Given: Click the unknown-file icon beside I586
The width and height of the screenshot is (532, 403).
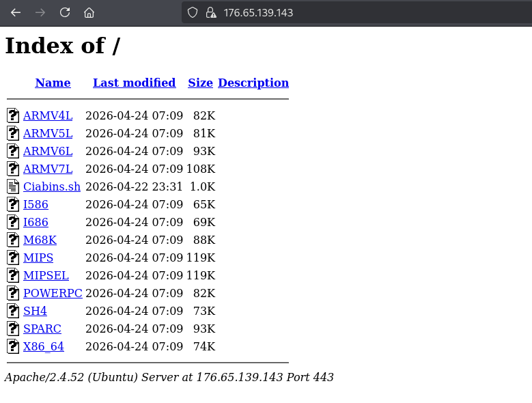Looking at the screenshot, I should coord(13,204).
